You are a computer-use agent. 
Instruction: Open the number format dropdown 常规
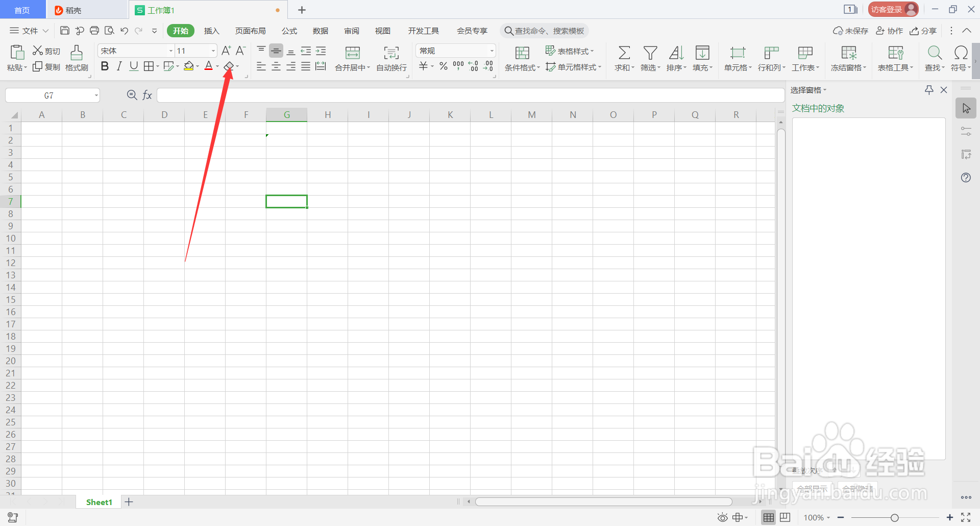[x=492, y=51]
